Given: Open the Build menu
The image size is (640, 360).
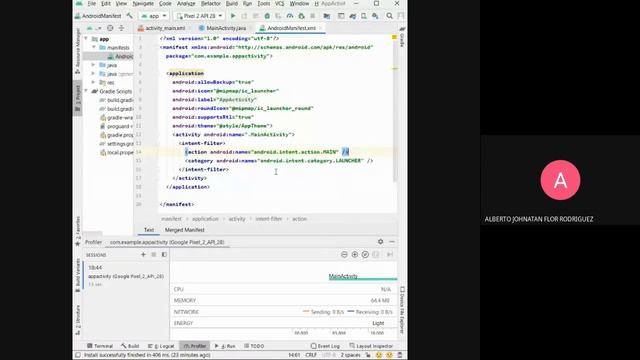Looking at the screenshot, I should coord(232,4).
